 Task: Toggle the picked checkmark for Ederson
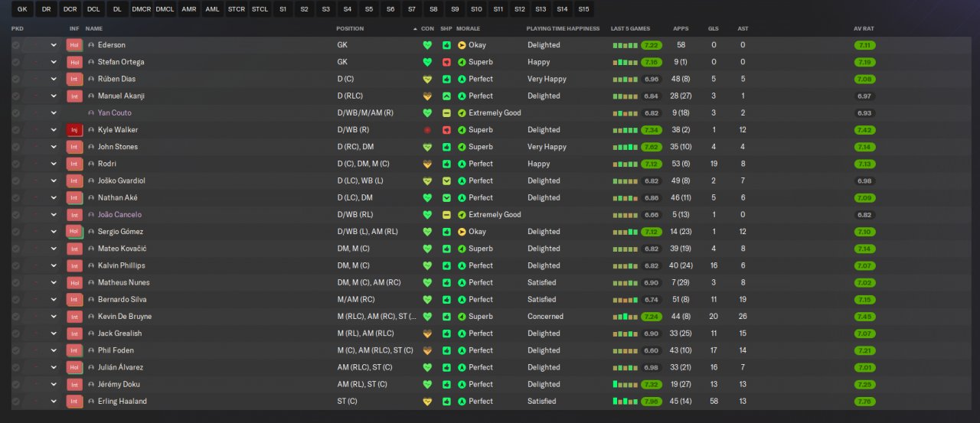[16, 45]
